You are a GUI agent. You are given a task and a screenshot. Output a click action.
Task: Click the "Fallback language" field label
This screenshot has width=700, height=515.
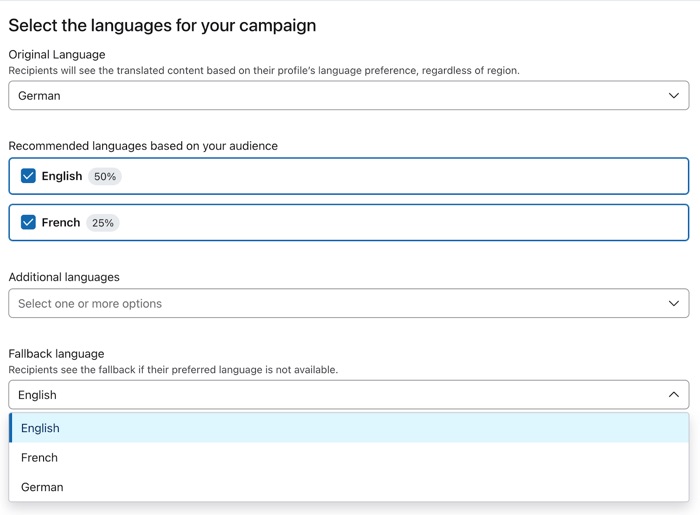click(x=56, y=353)
